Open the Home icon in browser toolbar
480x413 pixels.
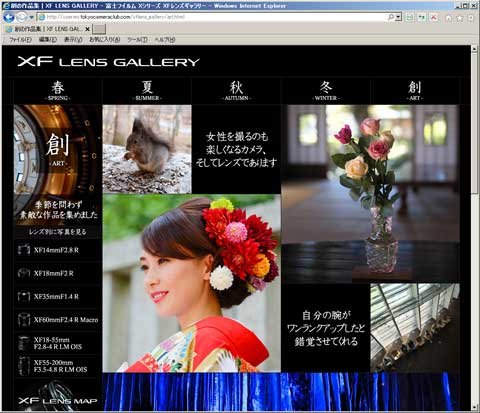pos(449,17)
